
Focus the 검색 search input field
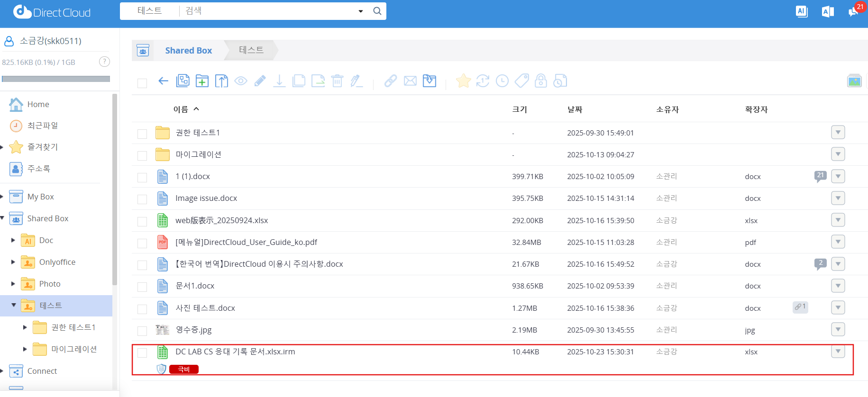click(x=268, y=11)
